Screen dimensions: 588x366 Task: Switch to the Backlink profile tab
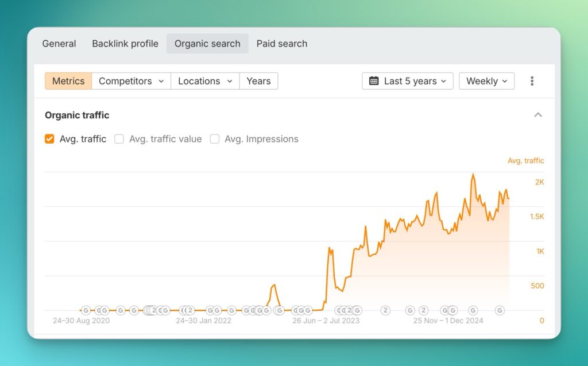pos(125,44)
